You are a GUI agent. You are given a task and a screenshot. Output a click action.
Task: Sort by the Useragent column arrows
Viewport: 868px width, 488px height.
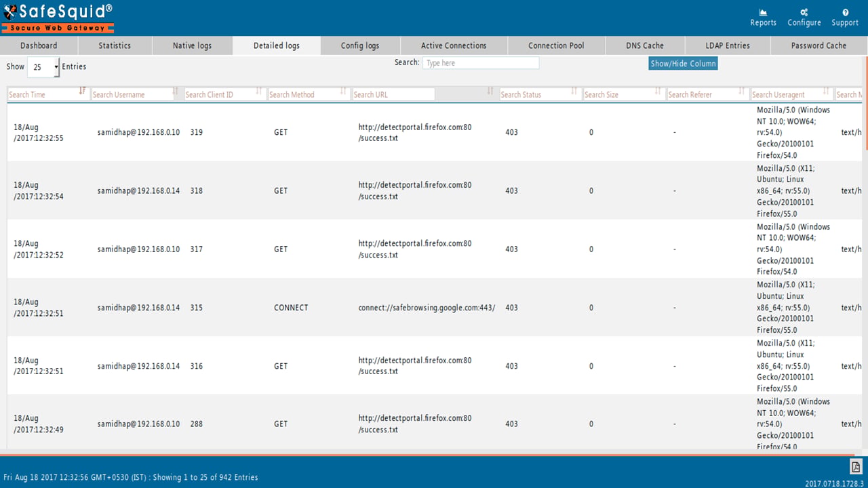coord(827,91)
